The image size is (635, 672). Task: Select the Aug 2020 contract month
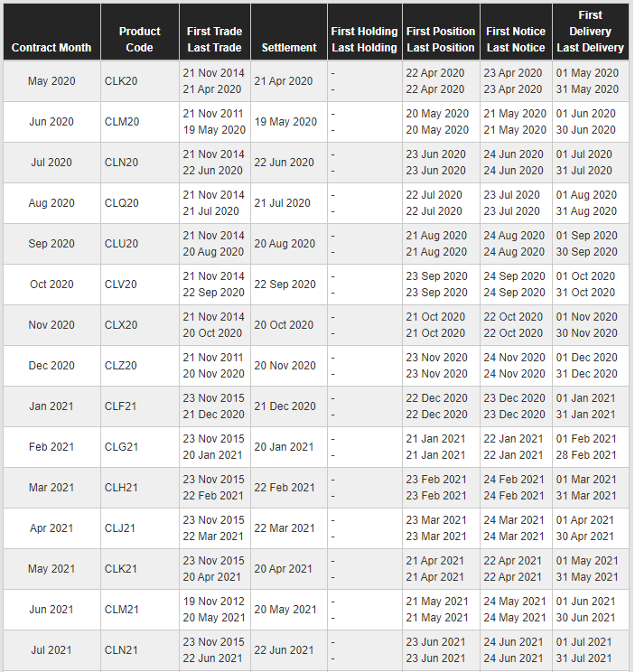pos(51,203)
